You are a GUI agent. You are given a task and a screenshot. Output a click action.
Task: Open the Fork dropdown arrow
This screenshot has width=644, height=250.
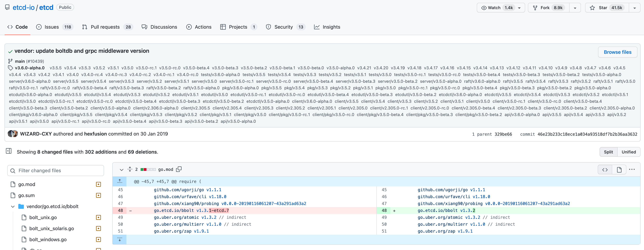(575, 8)
